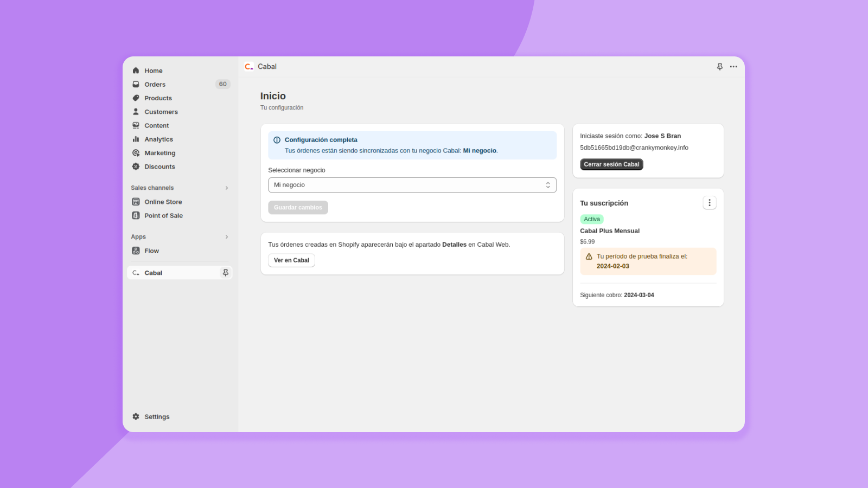Viewport: 868px width, 488px height.
Task: Unpin Cabal app from sidebar
Action: 226,273
